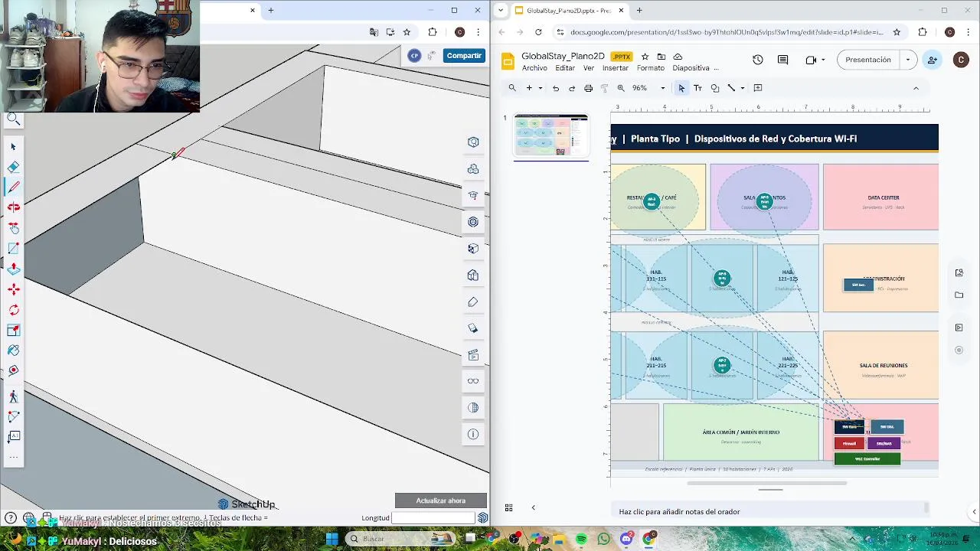Focus the Longitud measurement input field
This screenshot has height=551, width=980.
433,518
